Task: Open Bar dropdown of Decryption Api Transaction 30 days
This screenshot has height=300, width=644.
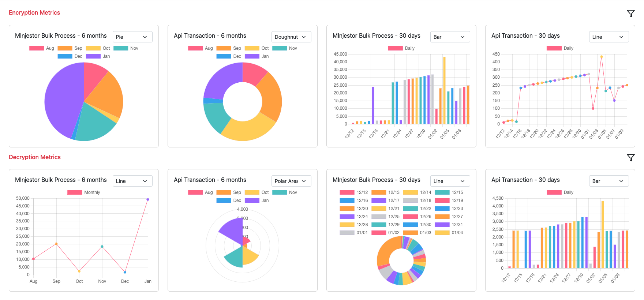Action: [x=609, y=181]
